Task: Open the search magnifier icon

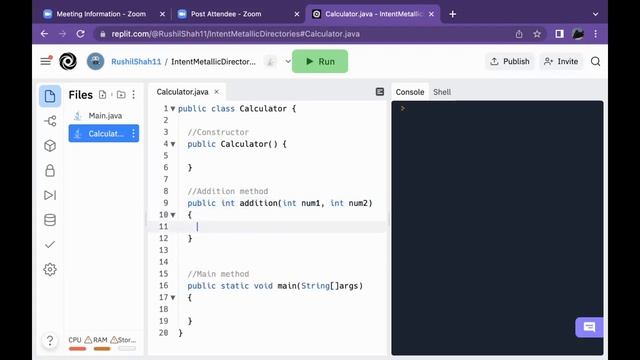Action: point(596,62)
